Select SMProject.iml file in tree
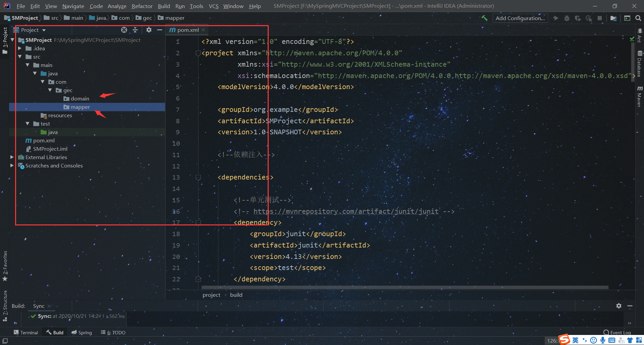 tap(50, 149)
